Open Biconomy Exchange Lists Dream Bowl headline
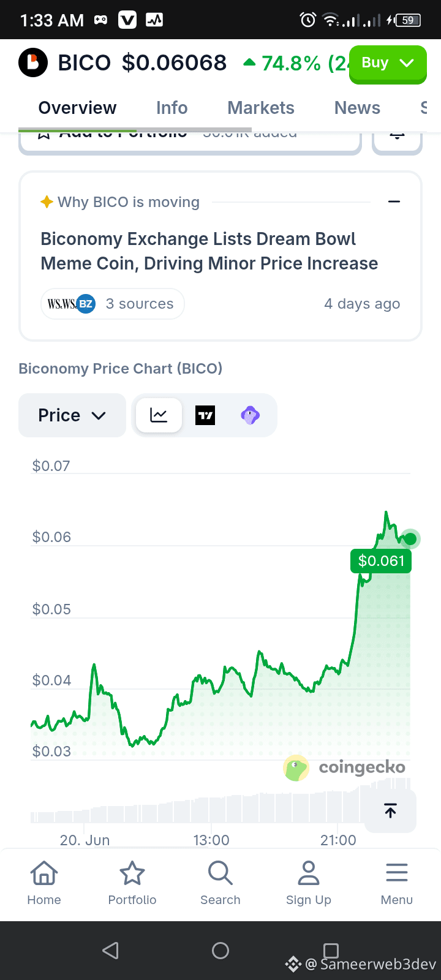 (209, 251)
